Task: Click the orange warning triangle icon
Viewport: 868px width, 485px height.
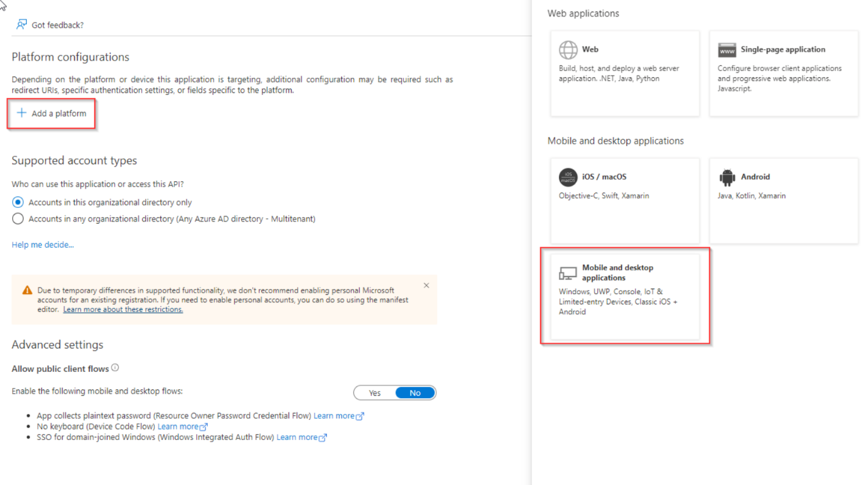Action: point(27,290)
